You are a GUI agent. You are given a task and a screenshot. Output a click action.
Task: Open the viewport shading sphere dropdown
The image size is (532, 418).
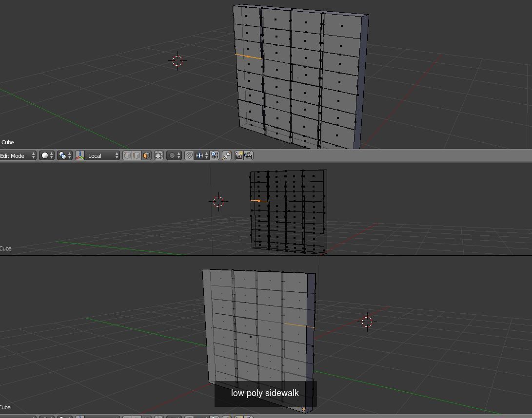click(47, 155)
